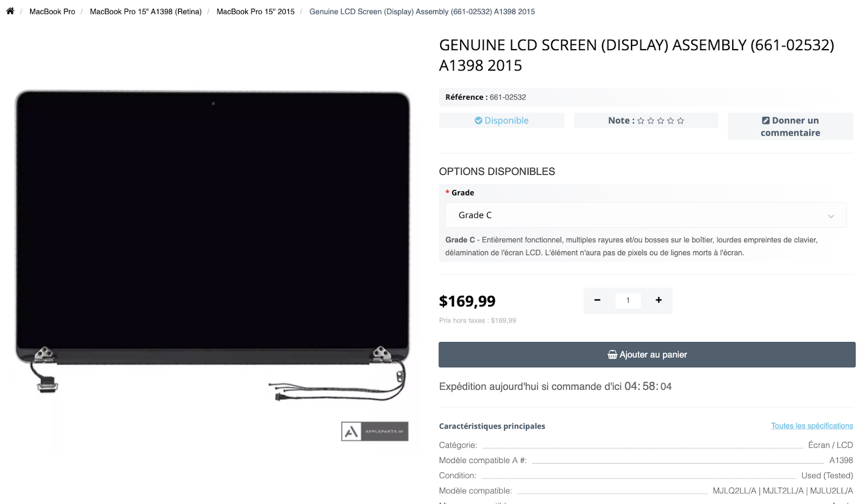Rate the product four stars

pyautogui.click(x=671, y=121)
